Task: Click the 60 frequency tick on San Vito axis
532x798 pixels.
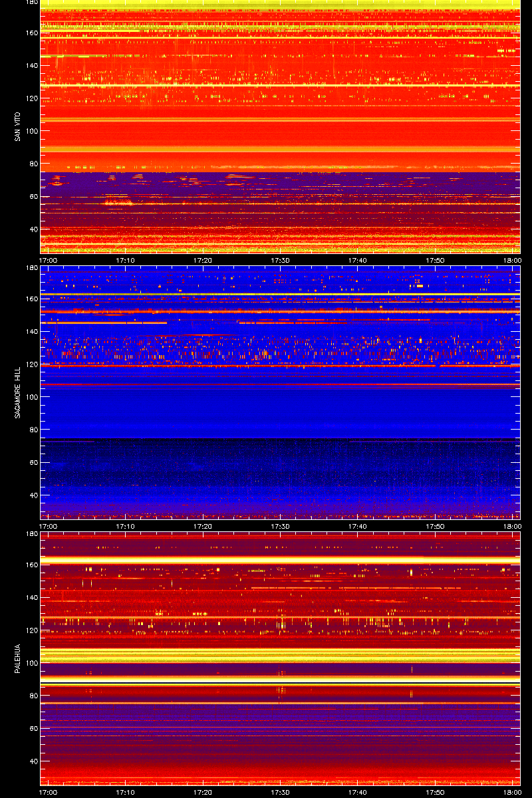Action: (x=33, y=197)
